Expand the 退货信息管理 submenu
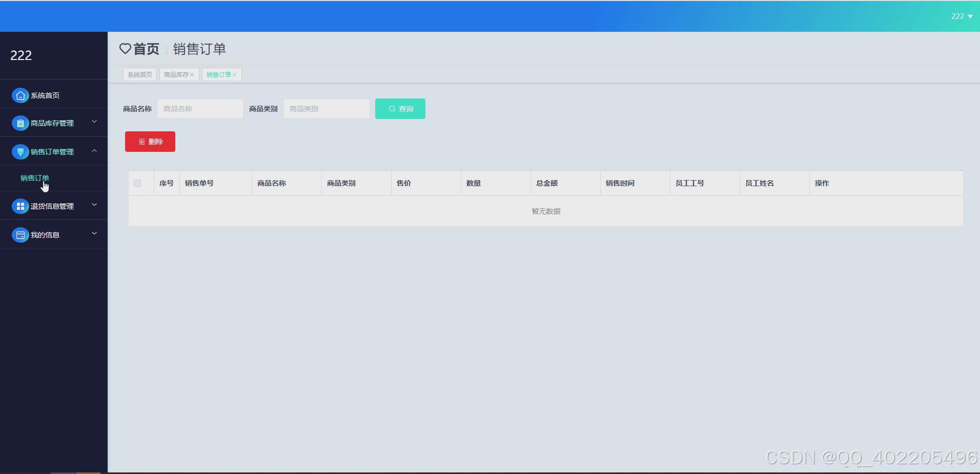 [94, 204]
